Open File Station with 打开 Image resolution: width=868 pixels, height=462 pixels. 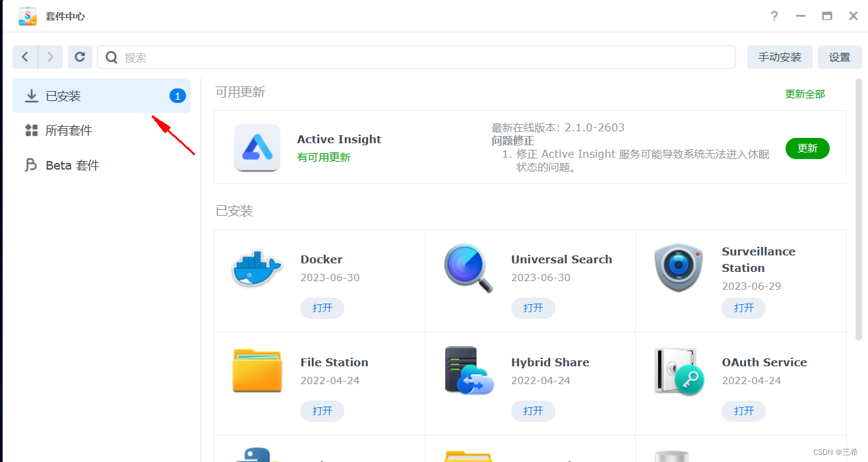point(323,411)
